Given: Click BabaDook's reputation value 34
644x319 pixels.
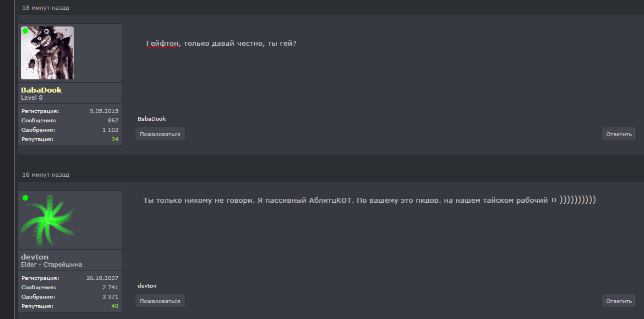Looking at the screenshot, I should click(x=114, y=139).
